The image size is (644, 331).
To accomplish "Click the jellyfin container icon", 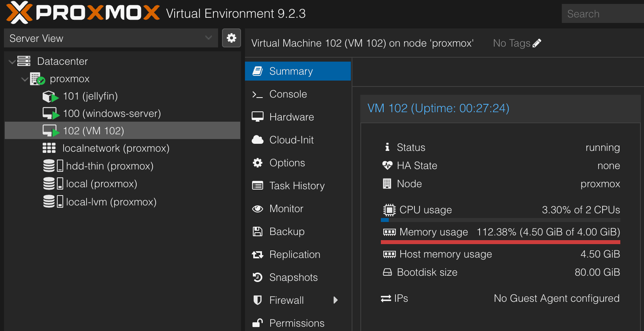I will click(50, 96).
